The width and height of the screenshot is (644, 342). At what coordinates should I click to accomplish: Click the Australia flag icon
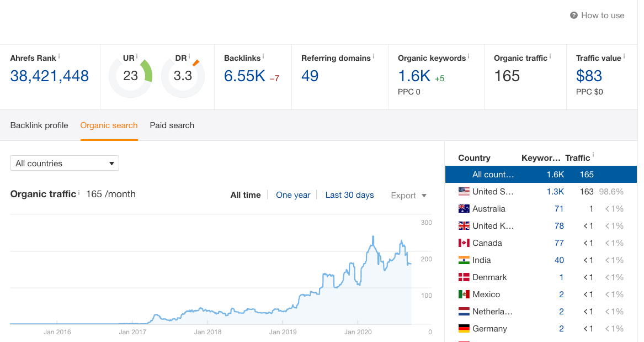pyautogui.click(x=464, y=209)
